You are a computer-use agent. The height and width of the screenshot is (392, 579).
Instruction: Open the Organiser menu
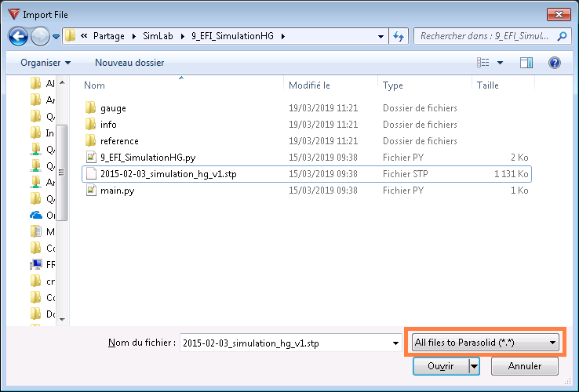tap(46, 62)
